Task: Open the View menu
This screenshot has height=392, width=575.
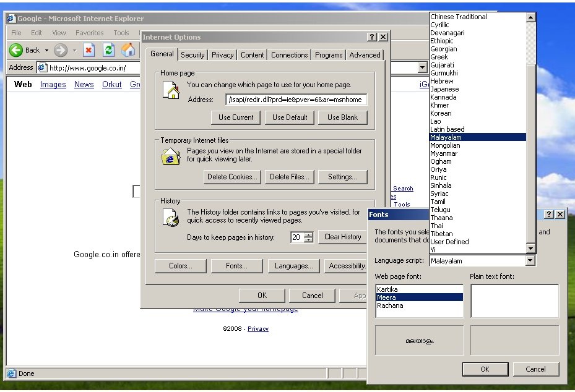Action: (x=59, y=33)
